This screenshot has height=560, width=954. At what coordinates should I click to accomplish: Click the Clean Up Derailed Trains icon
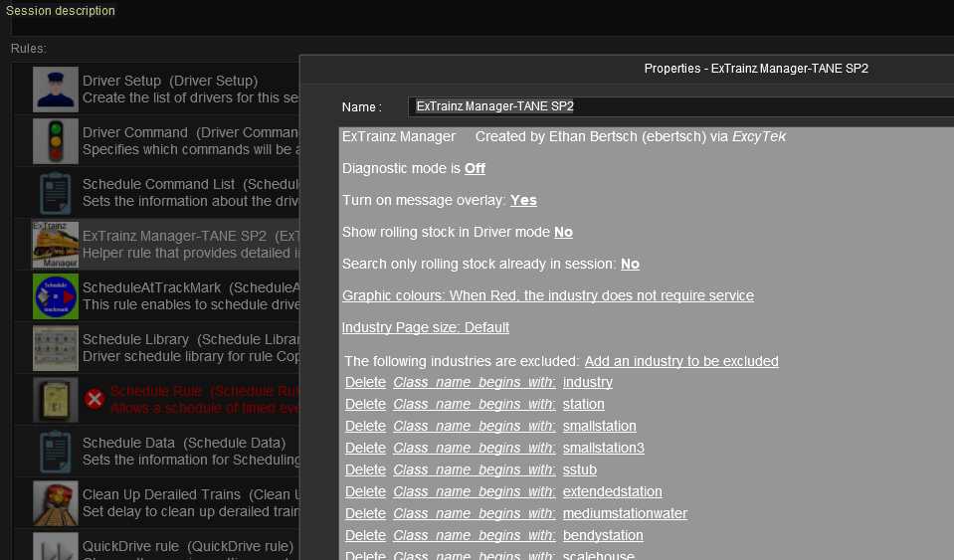[56, 503]
